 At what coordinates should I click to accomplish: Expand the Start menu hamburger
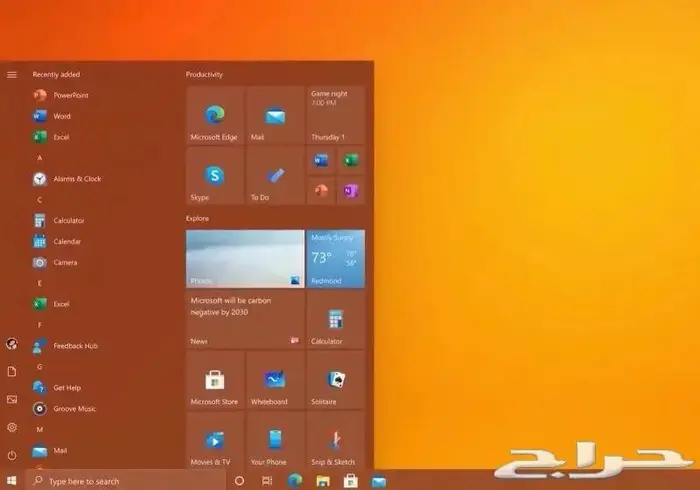(12, 75)
